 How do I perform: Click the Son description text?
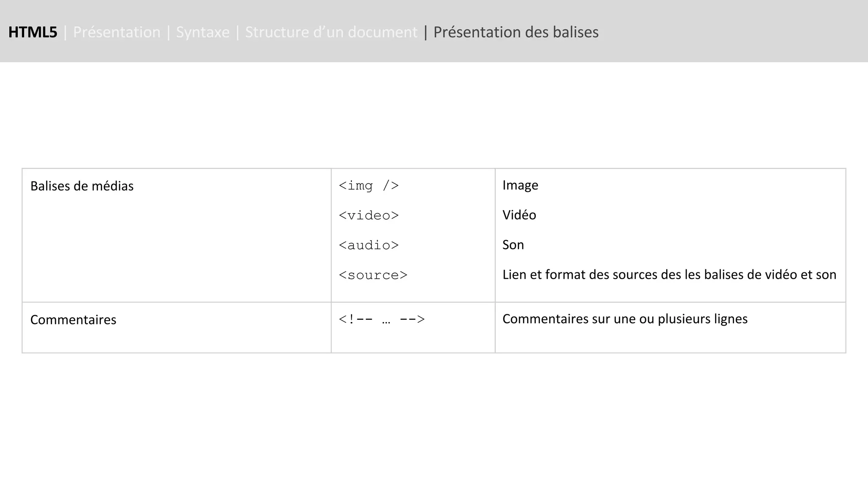click(x=513, y=245)
